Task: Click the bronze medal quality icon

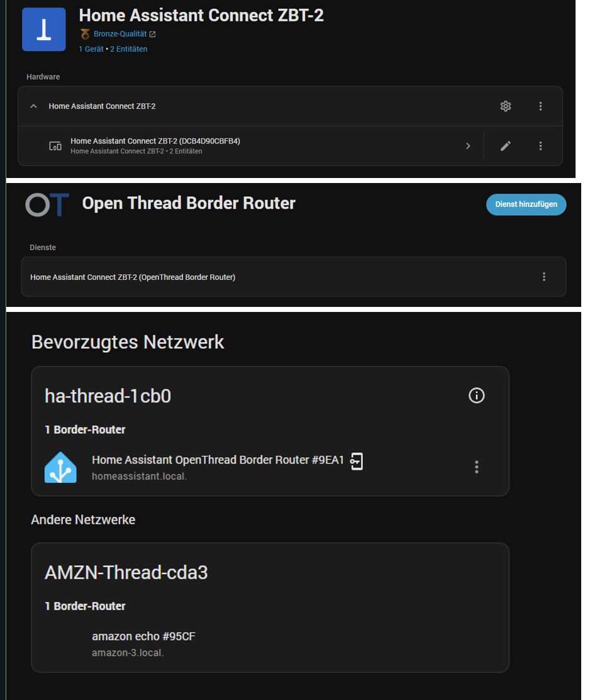Action: pyautogui.click(x=86, y=33)
